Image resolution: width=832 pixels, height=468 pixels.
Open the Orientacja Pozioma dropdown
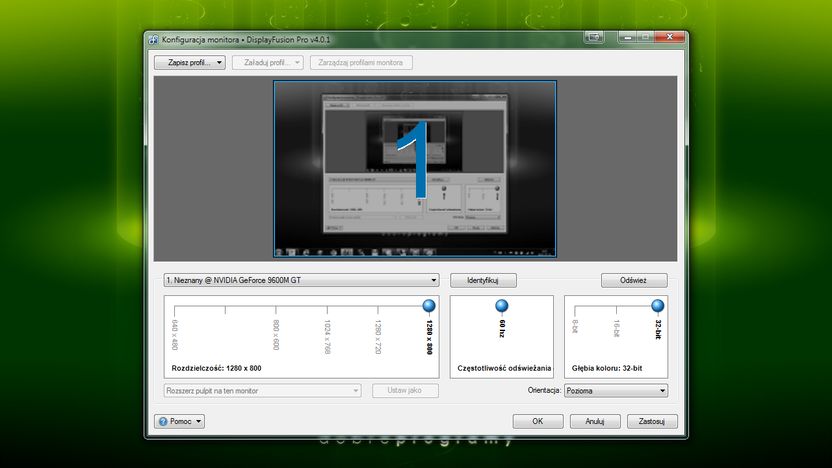point(616,391)
